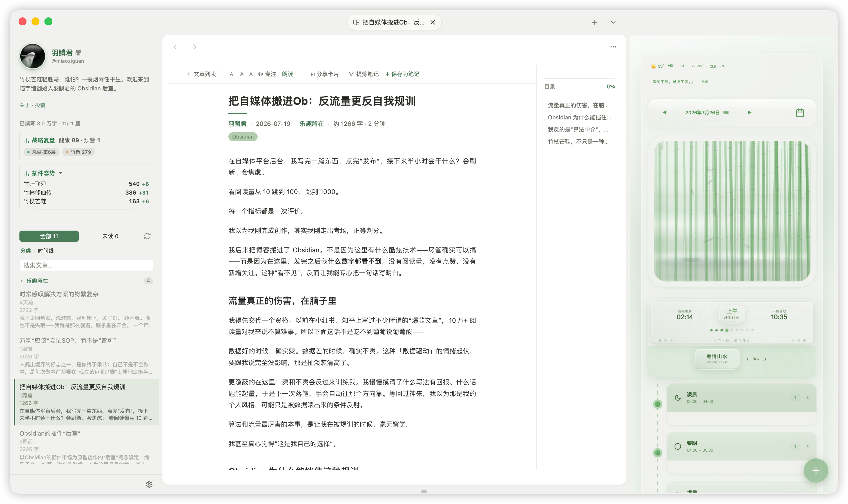848x504 pixels.
Task: Reset font size with A button
Action: point(242,74)
